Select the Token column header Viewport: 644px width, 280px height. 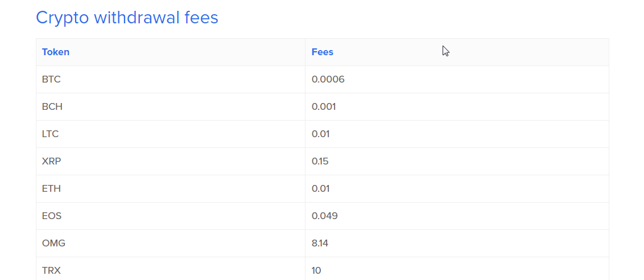55,52
